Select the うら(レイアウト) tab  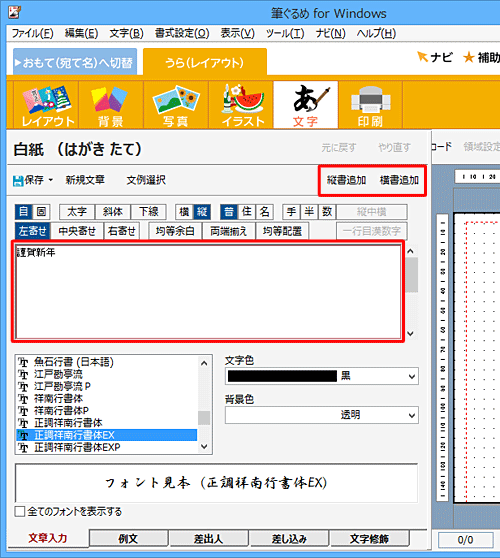[205, 62]
